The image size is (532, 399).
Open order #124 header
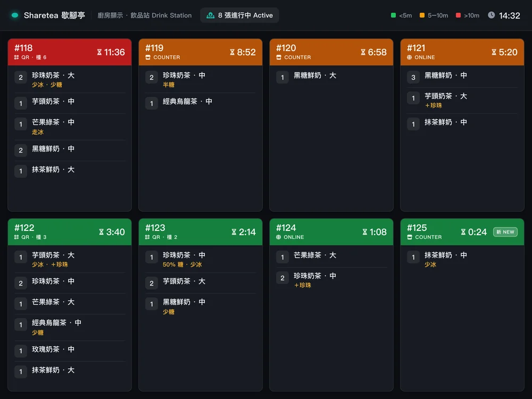[331, 232]
